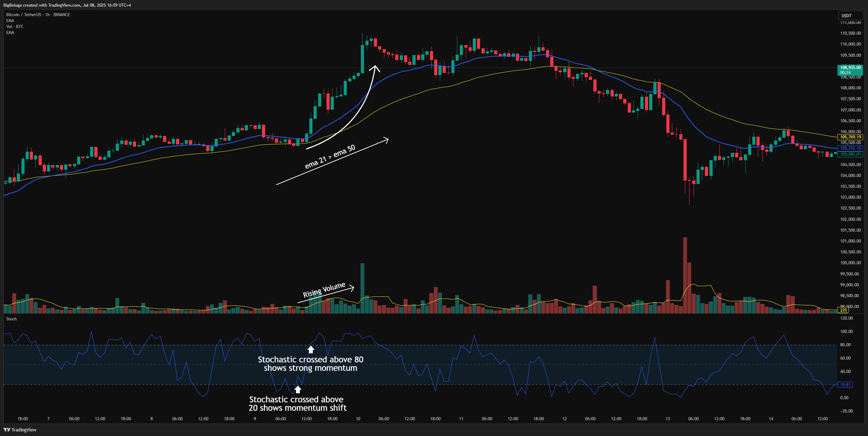868x436 pixels.
Task: Select the second EMA legend label under Vol
Action: tap(10, 33)
